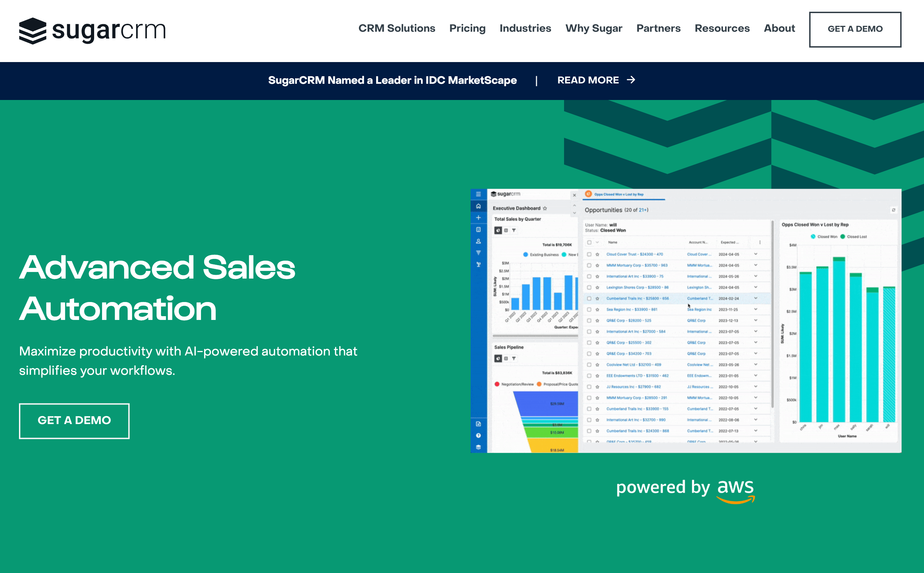Image resolution: width=924 pixels, height=573 pixels.
Task: Star the Cloud Cover Trust opportunity row
Action: click(x=597, y=254)
